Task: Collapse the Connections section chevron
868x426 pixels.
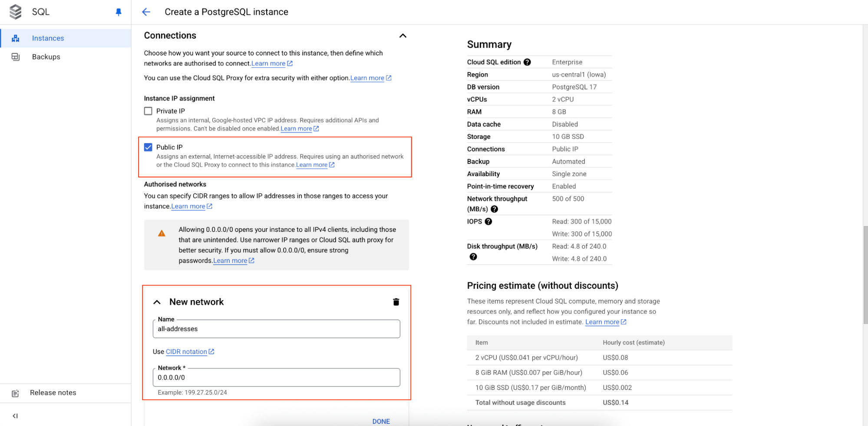Action: point(403,36)
